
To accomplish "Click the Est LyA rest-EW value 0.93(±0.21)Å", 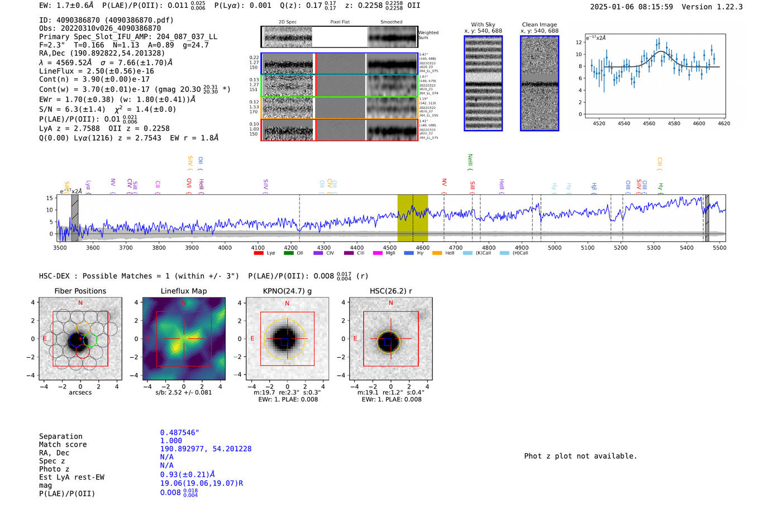I will click(x=188, y=475).
